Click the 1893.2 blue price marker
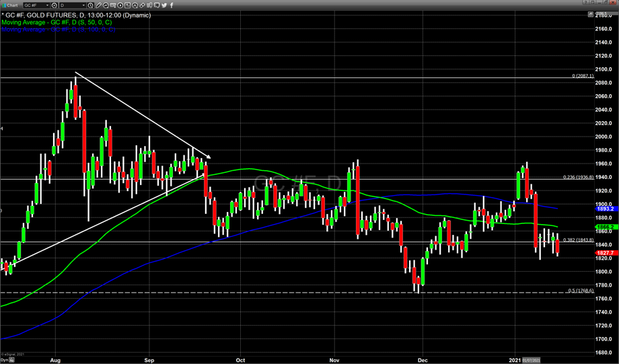Image resolution: width=619 pixels, height=364 pixels. click(602, 209)
